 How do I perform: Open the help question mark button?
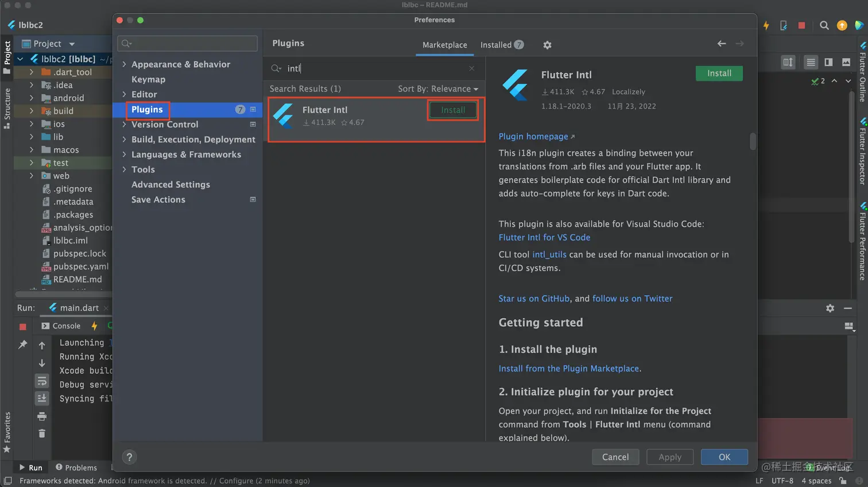tap(129, 457)
